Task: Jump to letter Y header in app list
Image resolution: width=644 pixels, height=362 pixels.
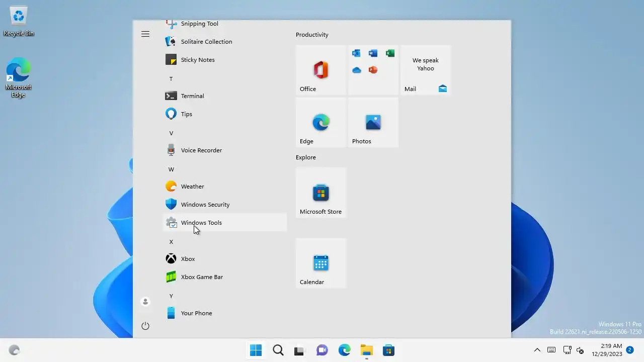Action: pyautogui.click(x=171, y=296)
